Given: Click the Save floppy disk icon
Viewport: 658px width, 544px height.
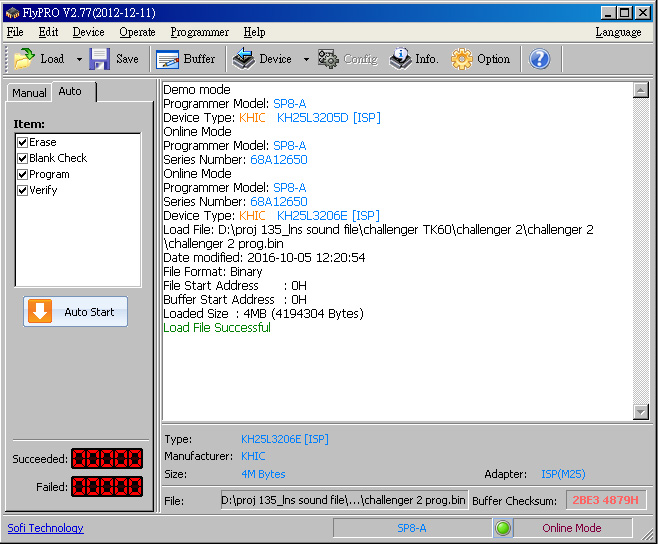Looking at the screenshot, I should (99, 59).
